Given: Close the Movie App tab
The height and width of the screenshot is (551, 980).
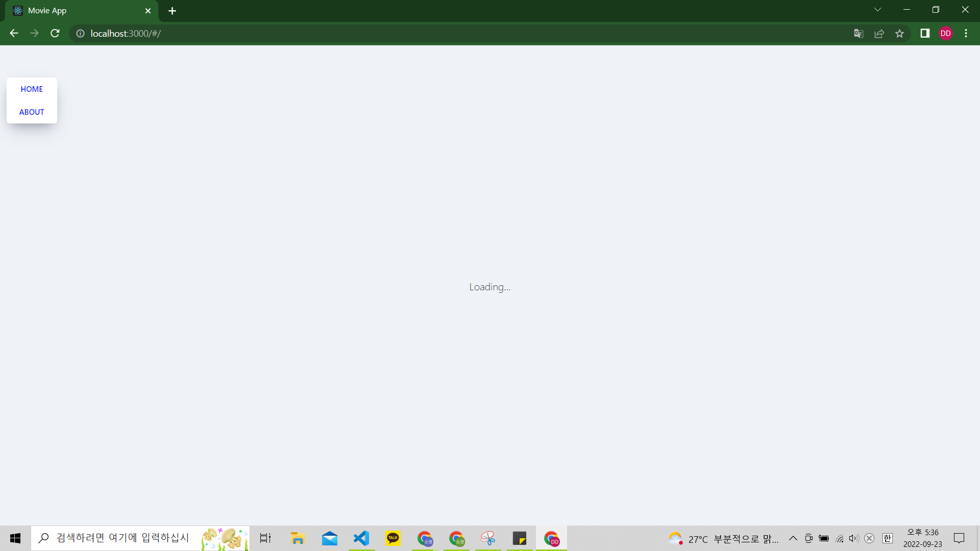Looking at the screenshot, I should (x=148, y=11).
